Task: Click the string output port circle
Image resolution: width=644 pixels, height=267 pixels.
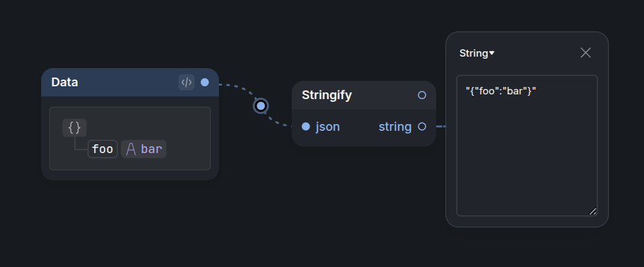Action: pos(422,127)
